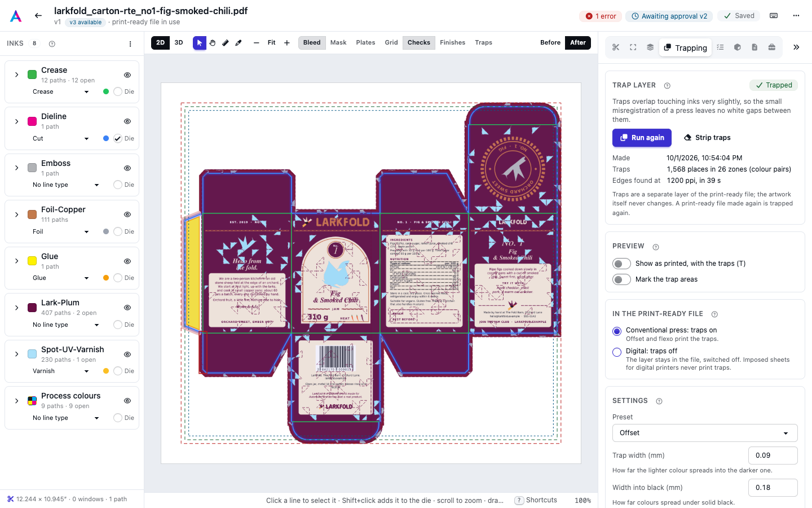Open Awaiting approval v2 status
Viewport: 812px width, 508px height.
(x=669, y=16)
